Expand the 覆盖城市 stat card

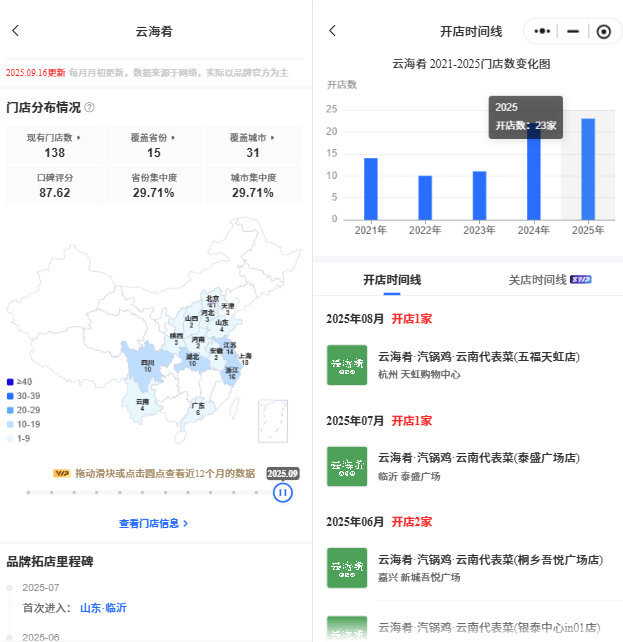pyautogui.click(x=253, y=145)
